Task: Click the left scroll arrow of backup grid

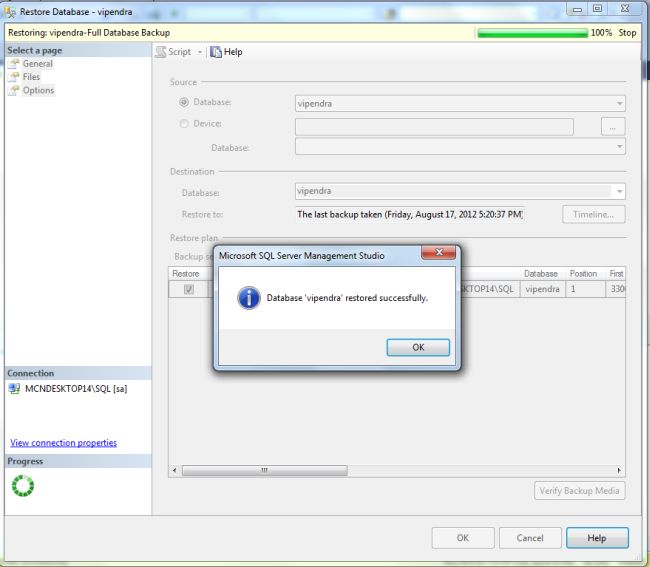Action: (175, 470)
